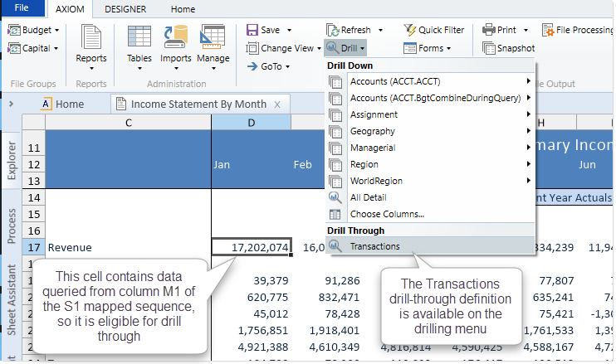Click the Forms icon
The image size is (616, 364).
coord(410,48)
